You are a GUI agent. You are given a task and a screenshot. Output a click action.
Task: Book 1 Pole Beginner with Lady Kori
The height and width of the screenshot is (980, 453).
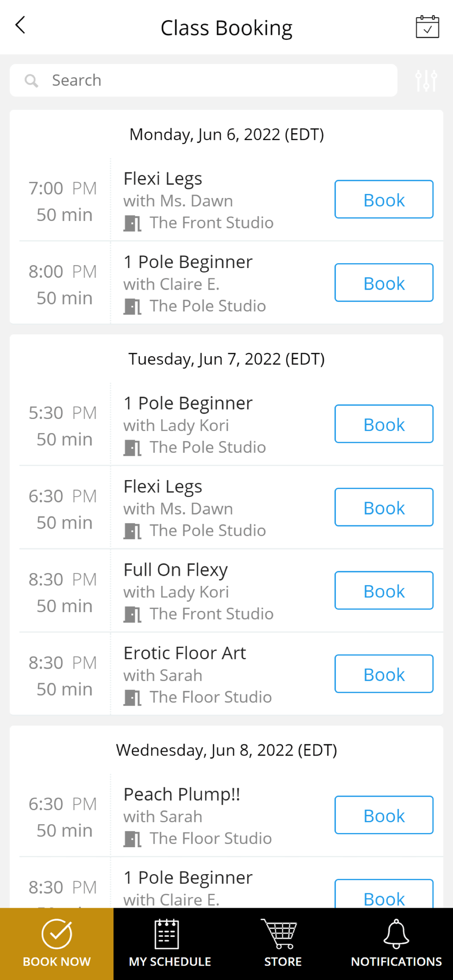384,424
